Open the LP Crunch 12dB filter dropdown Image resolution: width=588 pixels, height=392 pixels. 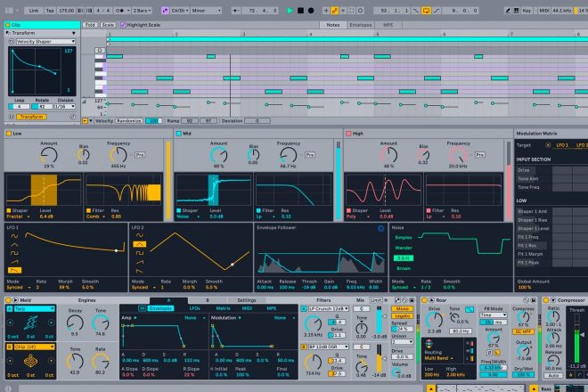(329, 309)
